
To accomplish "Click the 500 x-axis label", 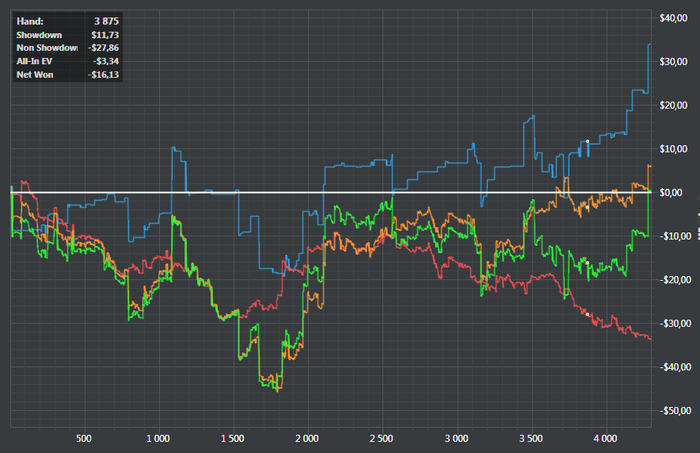I will tap(84, 438).
